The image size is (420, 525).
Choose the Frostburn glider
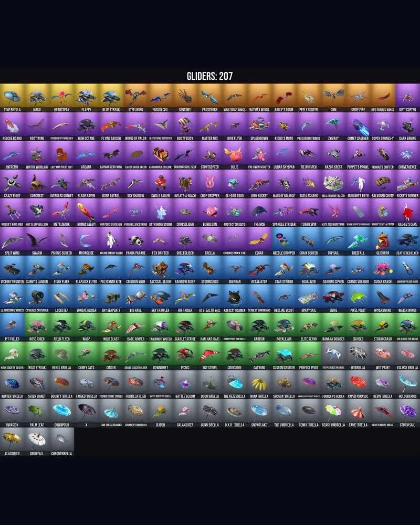click(x=209, y=98)
